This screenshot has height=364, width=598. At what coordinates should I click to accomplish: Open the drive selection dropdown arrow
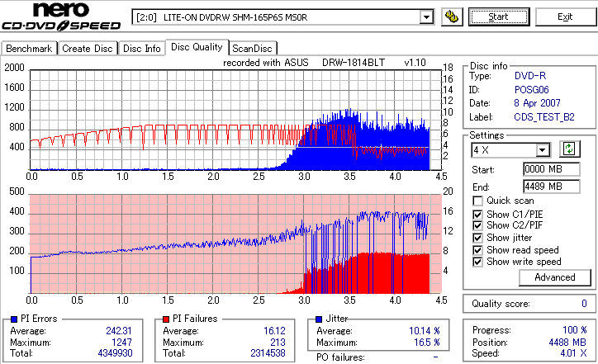426,17
